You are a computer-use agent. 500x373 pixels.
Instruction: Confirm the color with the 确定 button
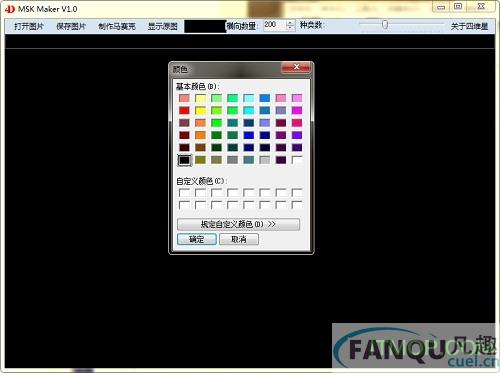(197, 239)
